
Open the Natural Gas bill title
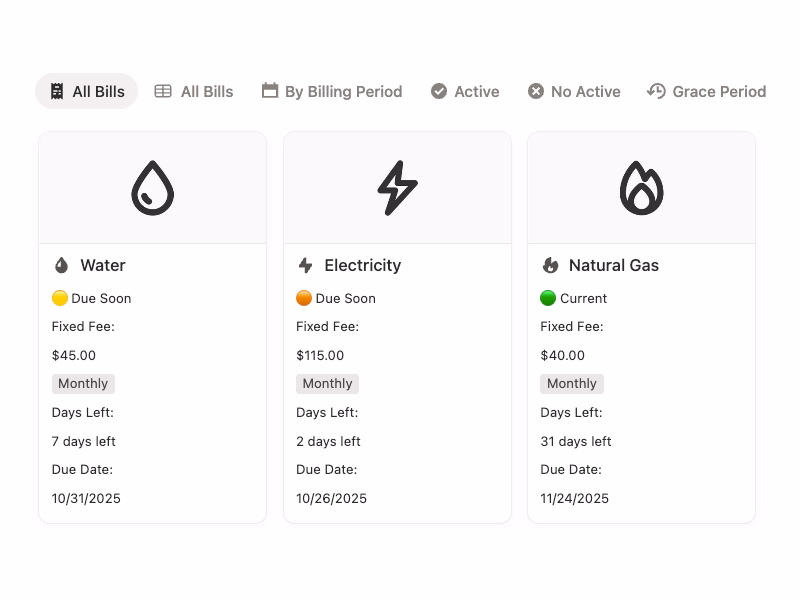point(613,265)
